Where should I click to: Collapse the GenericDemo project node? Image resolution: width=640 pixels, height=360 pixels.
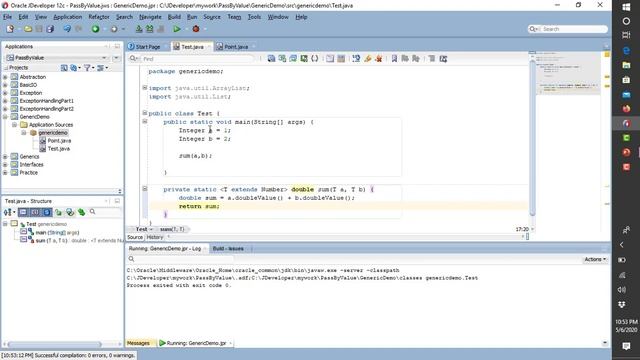coord(5,117)
